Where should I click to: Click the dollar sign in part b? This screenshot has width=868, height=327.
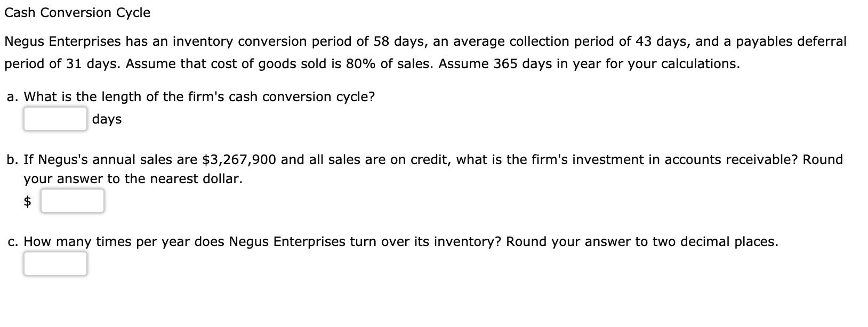pos(28,201)
